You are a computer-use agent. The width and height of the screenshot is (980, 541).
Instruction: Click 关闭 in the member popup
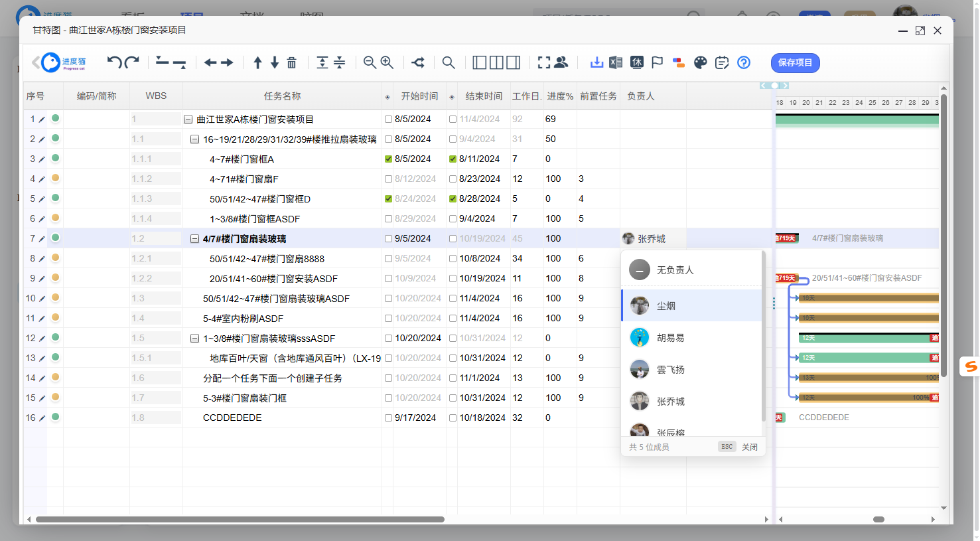750,447
